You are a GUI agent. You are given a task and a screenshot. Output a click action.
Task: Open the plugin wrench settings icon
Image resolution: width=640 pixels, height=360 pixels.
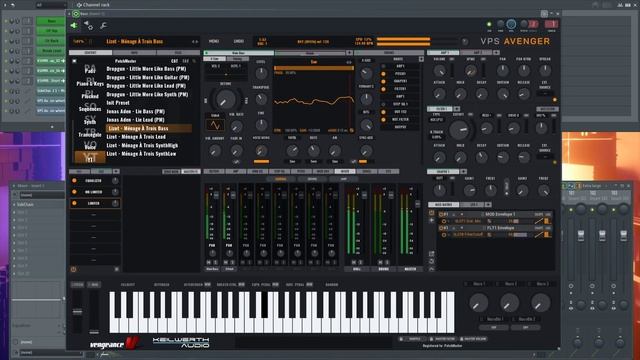(104, 26)
